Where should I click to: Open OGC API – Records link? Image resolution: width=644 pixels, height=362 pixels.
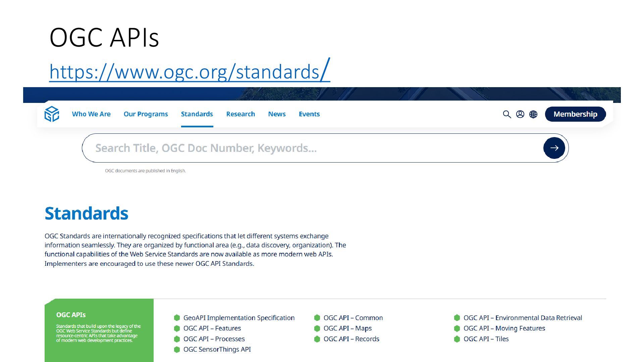[351, 339]
